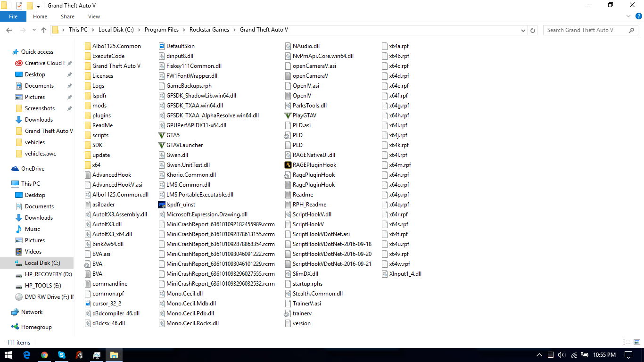Select the lspdfr_uinst uninstaller file
This screenshot has width=644, height=362.
[x=177, y=205]
